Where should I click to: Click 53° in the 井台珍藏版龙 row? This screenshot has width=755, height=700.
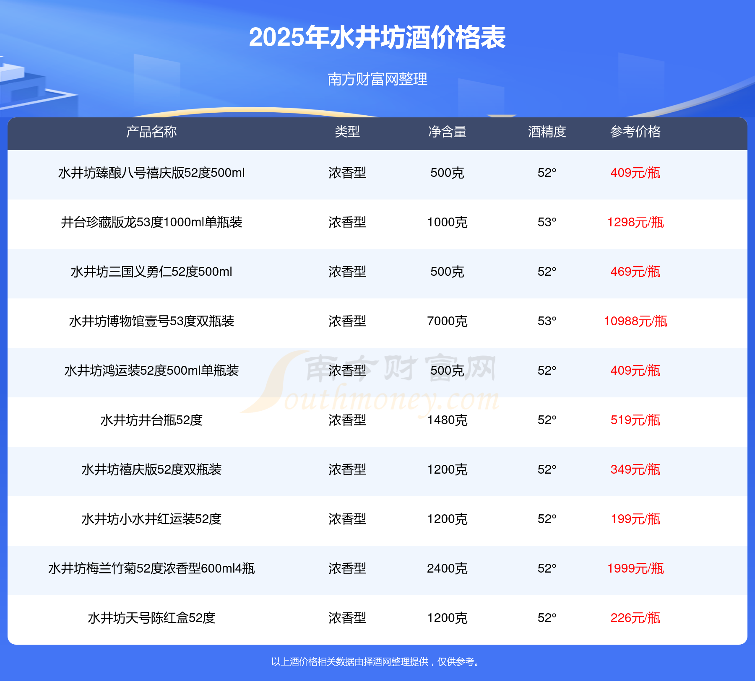coord(547,222)
